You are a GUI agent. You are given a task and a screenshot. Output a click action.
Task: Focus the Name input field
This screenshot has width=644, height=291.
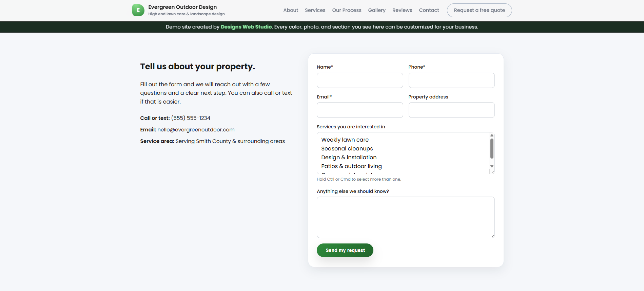pyautogui.click(x=359, y=80)
